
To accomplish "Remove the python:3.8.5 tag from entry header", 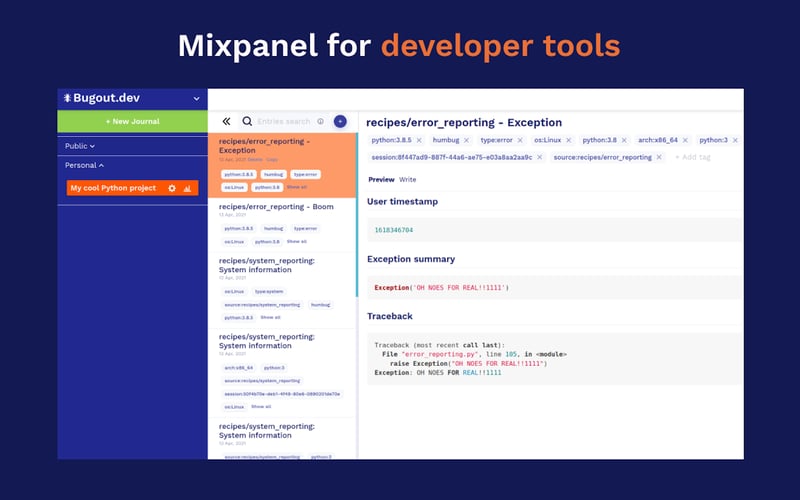I will click(419, 140).
